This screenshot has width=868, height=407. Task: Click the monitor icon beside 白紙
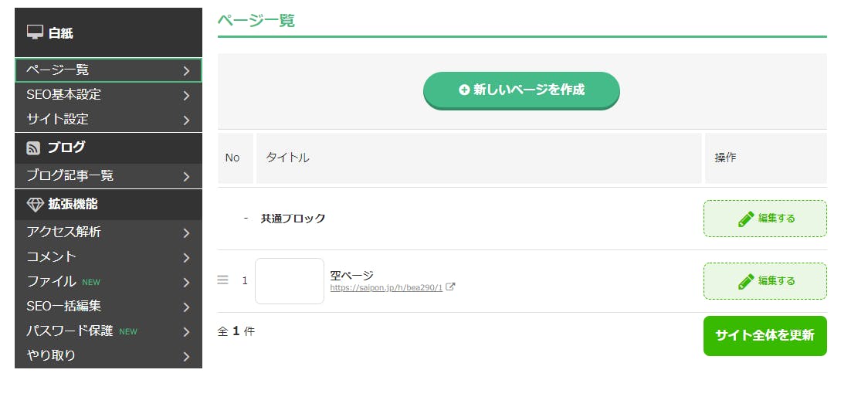click(35, 32)
